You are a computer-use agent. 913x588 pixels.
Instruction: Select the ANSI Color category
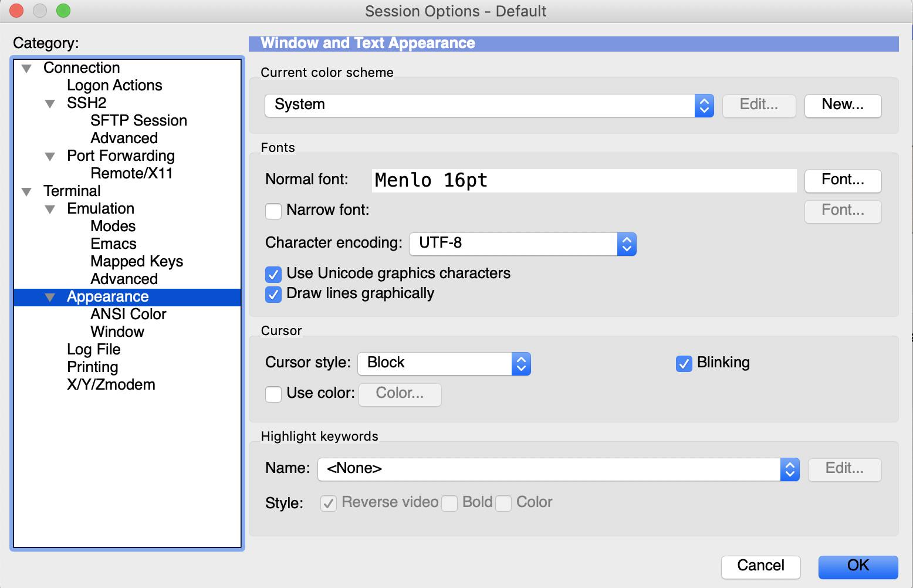point(128,314)
